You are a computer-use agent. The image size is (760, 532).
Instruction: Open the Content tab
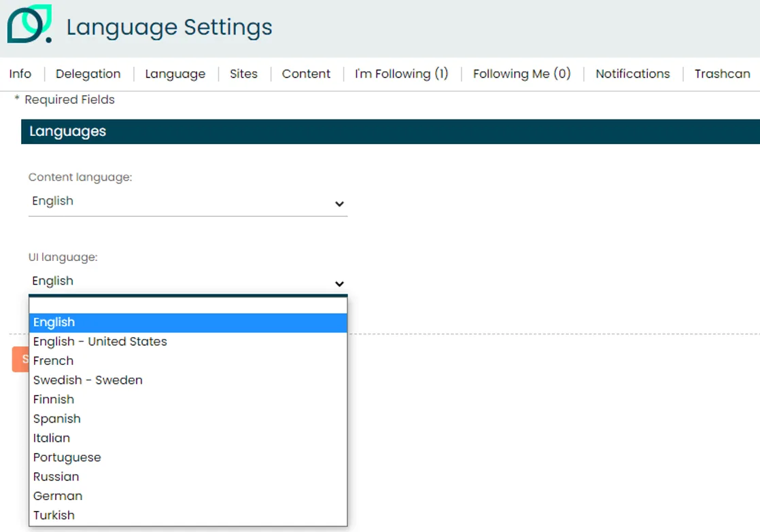point(306,73)
